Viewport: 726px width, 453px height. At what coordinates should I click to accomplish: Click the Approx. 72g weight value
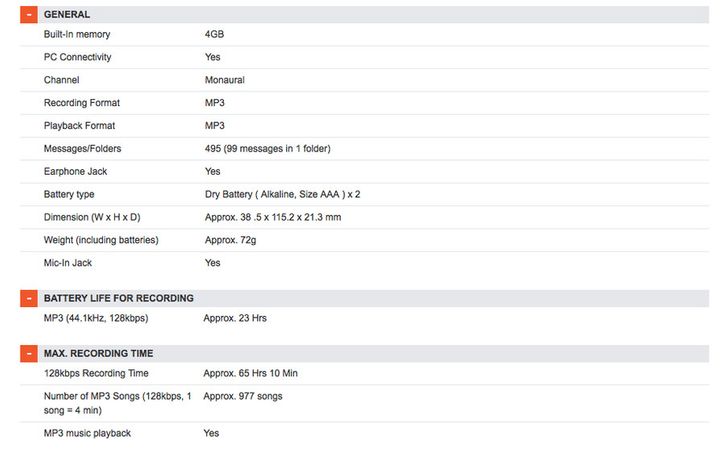231,240
